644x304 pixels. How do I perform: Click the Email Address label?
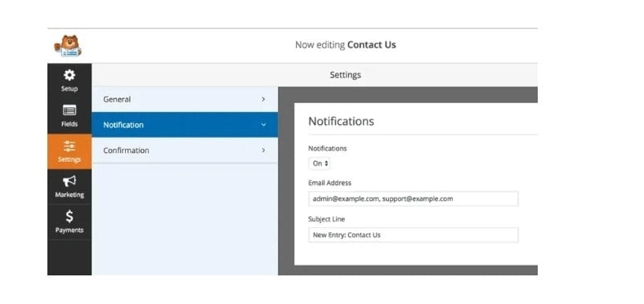(330, 183)
